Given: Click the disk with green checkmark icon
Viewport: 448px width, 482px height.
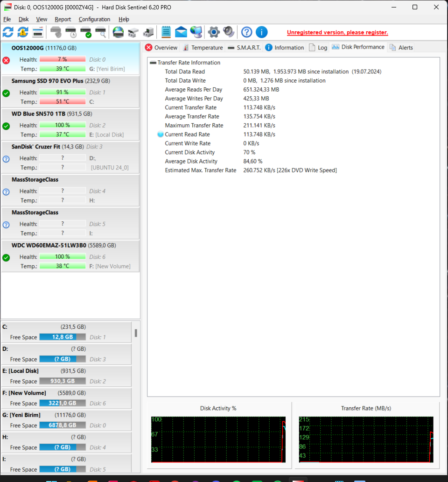Looking at the screenshot, I should (86, 32).
